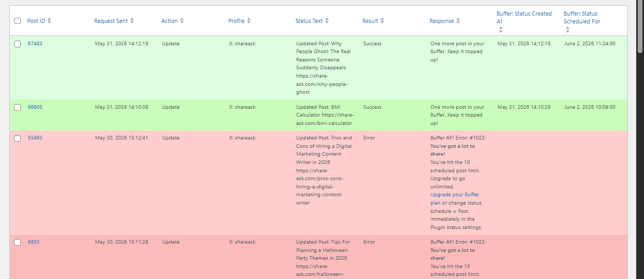The height and width of the screenshot is (279, 644).
Task: Click 'May 30, 2026 15:11:28' request sent cell
Action: [121, 242]
